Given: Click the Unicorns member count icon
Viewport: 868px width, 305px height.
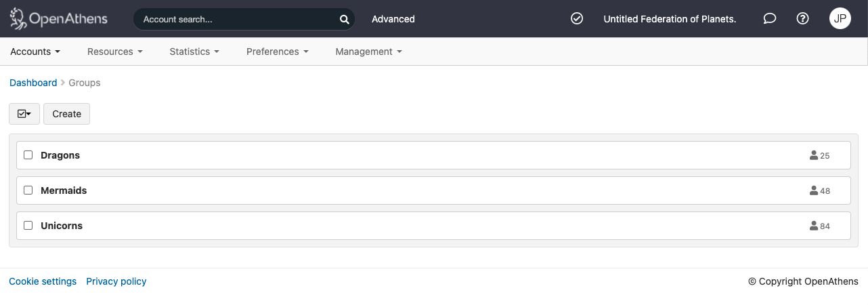Looking at the screenshot, I should coord(814,226).
